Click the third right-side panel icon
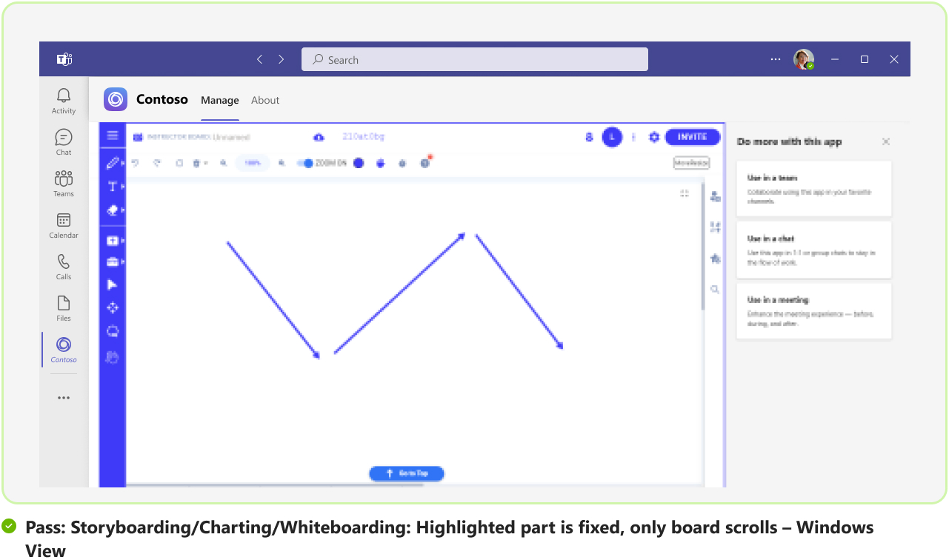This screenshot has height=560, width=949. point(715,259)
